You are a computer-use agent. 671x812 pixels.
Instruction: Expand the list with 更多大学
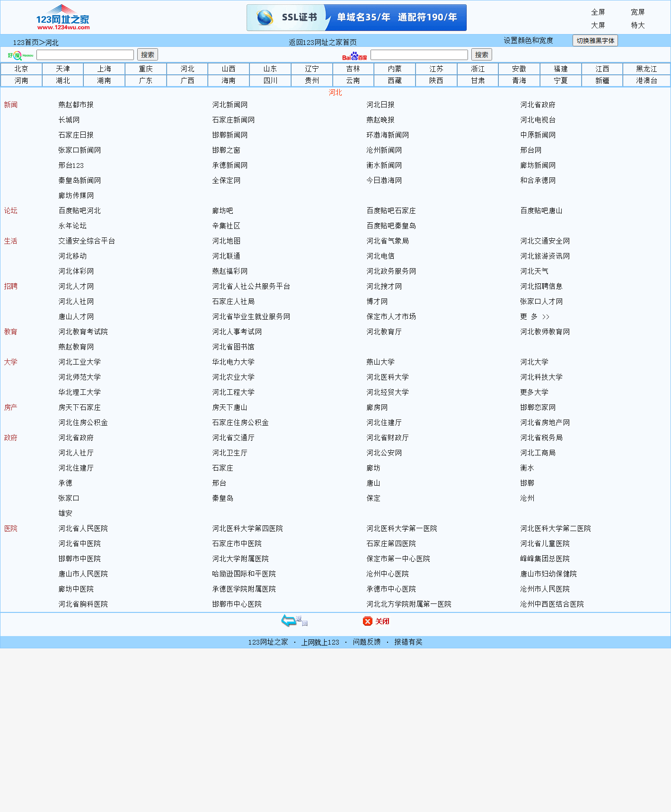pos(534,393)
